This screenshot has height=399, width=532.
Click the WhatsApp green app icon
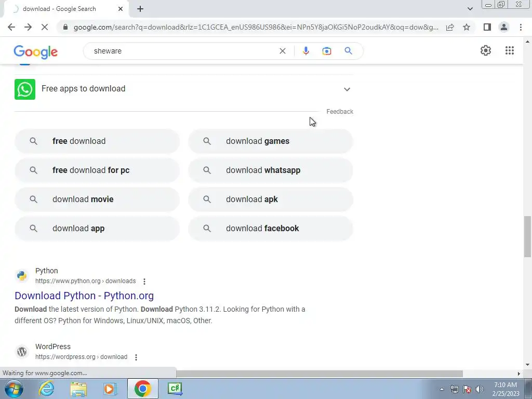click(x=25, y=89)
